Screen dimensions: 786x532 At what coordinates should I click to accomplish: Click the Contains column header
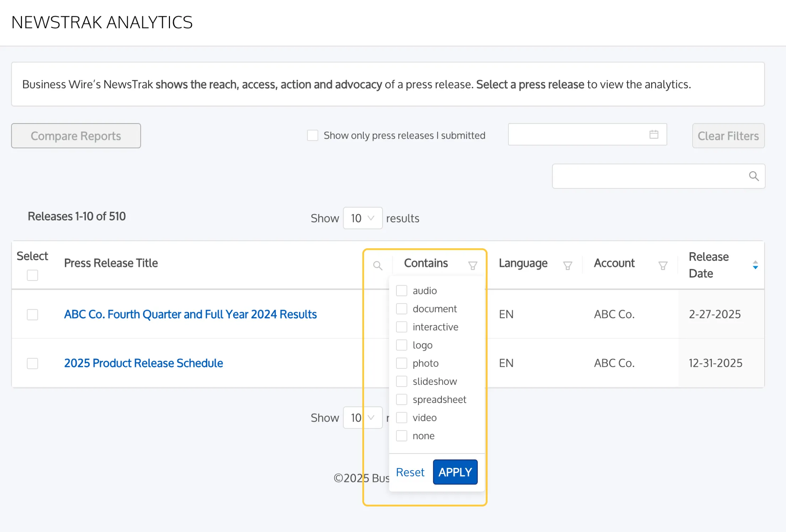pyautogui.click(x=426, y=263)
